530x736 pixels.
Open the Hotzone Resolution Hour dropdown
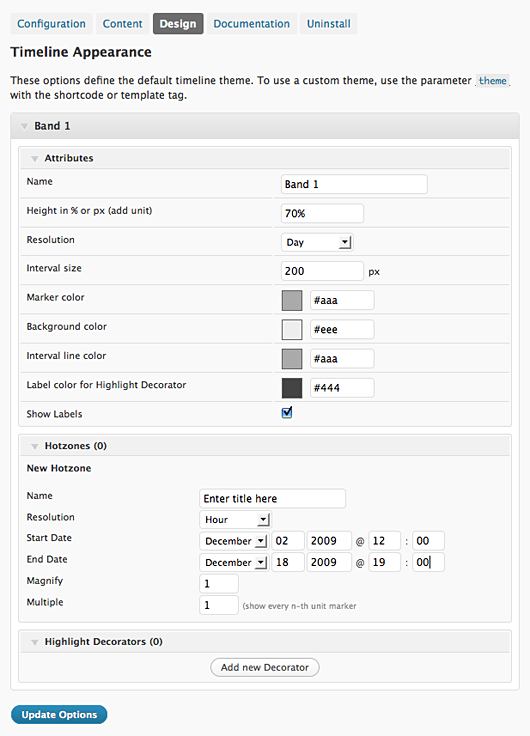point(235,520)
